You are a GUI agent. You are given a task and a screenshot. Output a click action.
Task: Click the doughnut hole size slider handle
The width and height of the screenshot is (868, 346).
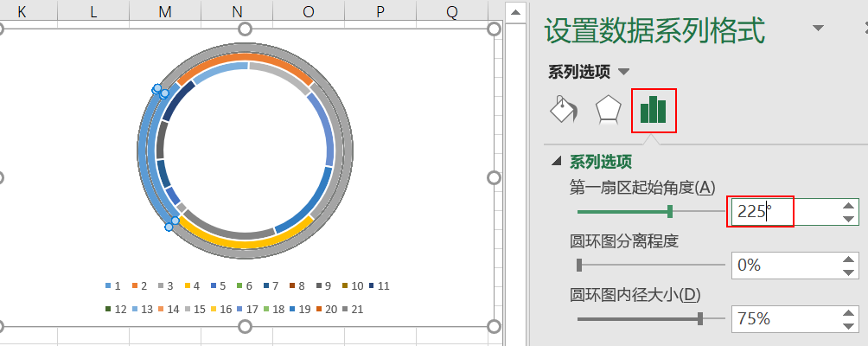[700, 318]
